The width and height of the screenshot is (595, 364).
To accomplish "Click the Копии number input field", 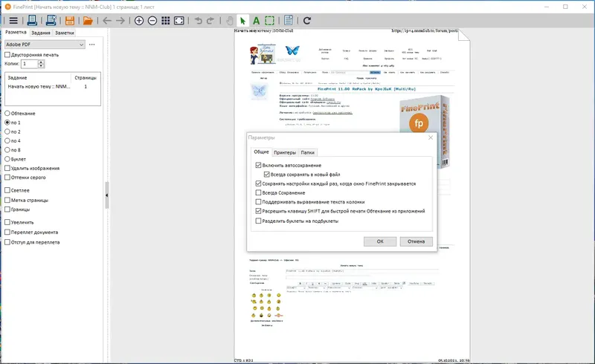I will 30,64.
